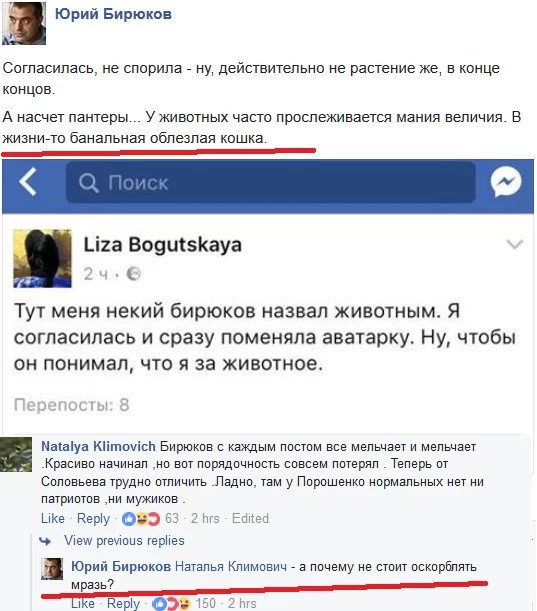Open reaction emojis beside the 150 count
Screen dimensions: 537x611
coord(171,604)
